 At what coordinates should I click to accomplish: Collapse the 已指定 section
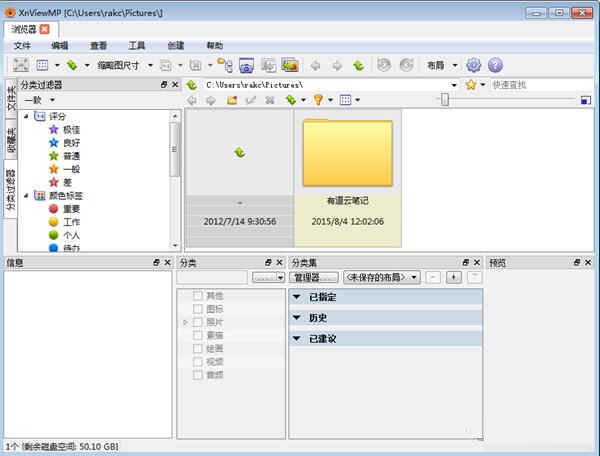pos(296,297)
